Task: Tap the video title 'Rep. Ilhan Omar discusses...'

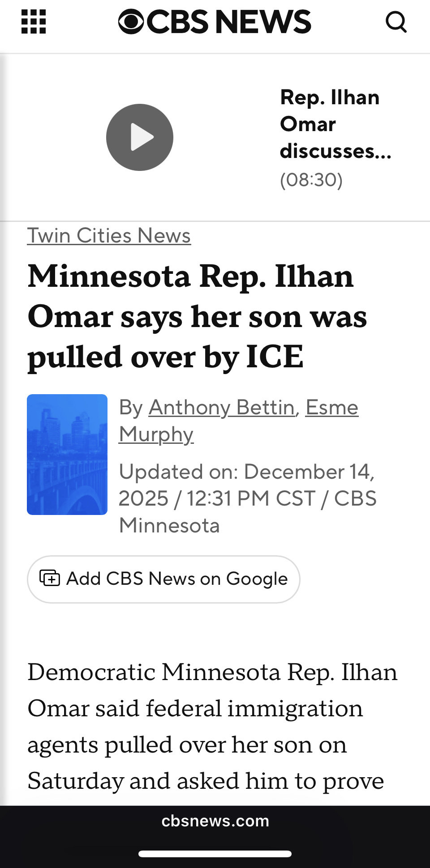Action: click(335, 124)
